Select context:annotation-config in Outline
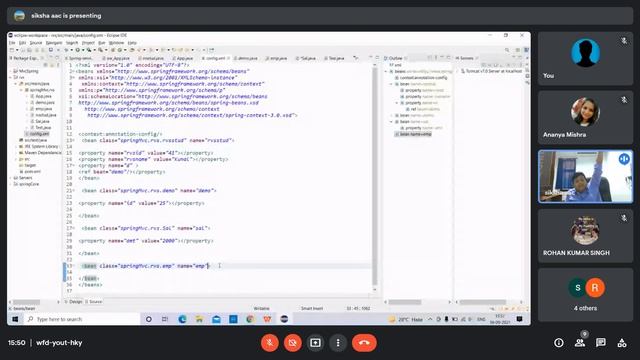This screenshot has width=640, height=360. click(420, 78)
